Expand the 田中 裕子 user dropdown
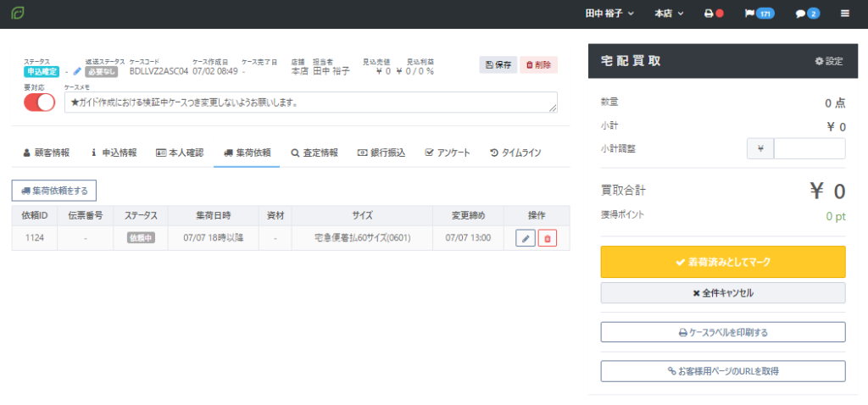 pos(609,14)
